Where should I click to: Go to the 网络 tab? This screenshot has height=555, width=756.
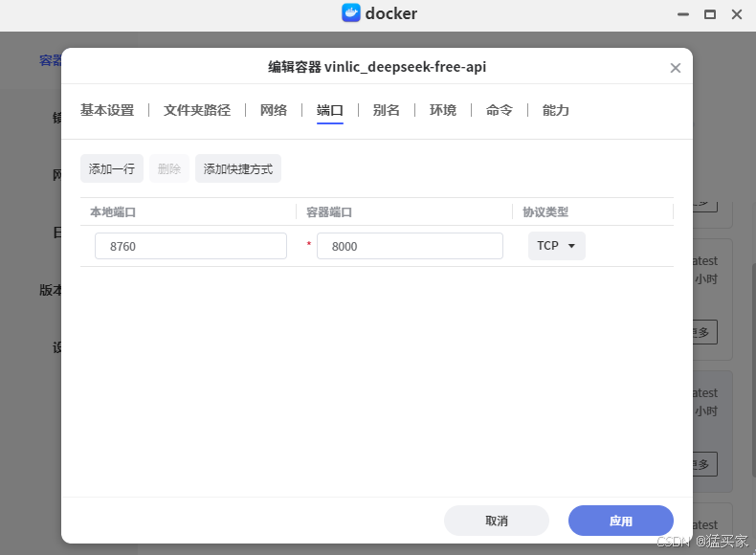(274, 110)
